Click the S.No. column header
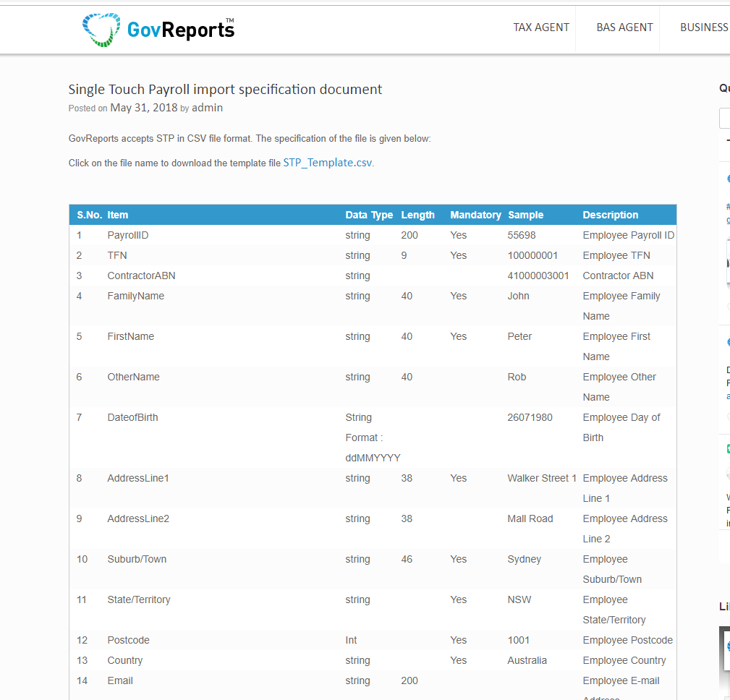The width and height of the screenshot is (730, 700). [89, 215]
